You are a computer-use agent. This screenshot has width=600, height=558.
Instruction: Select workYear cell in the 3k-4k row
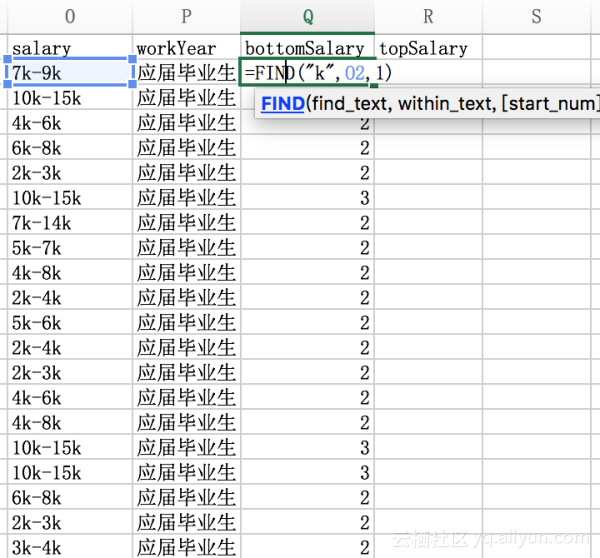(x=186, y=547)
